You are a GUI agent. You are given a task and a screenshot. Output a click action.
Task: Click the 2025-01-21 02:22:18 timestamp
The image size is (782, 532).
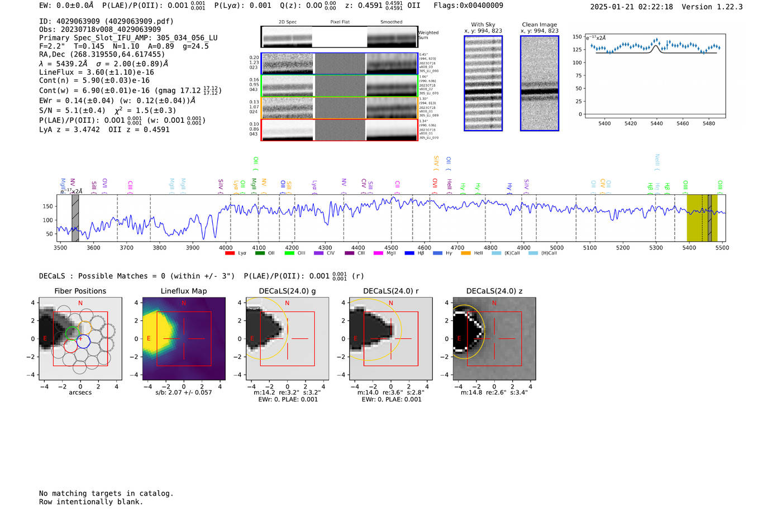[632, 7]
